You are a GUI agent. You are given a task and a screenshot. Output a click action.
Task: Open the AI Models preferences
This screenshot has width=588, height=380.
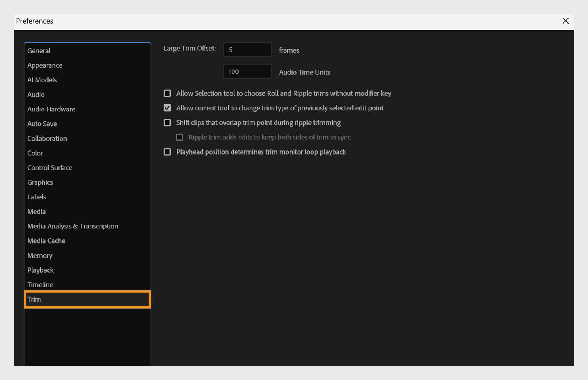pos(42,80)
